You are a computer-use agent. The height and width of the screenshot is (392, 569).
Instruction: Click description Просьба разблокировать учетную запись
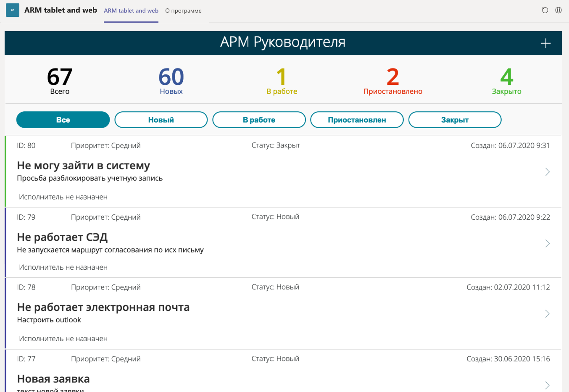pos(90,178)
